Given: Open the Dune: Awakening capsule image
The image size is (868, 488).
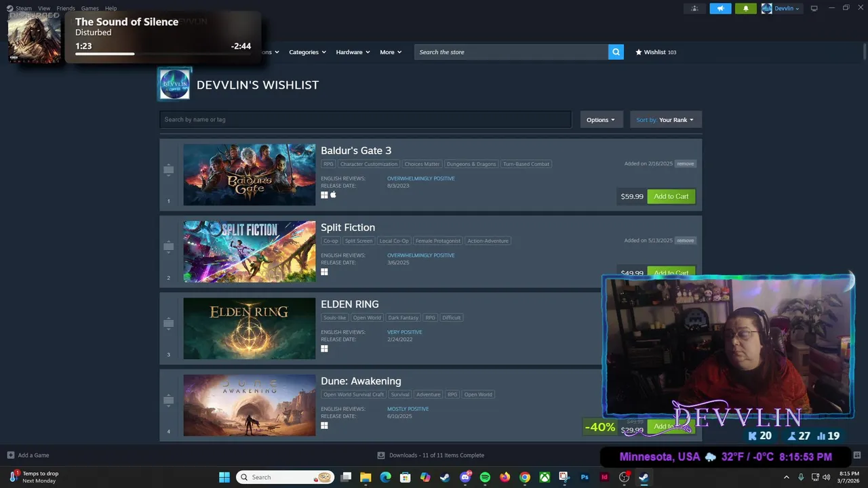Looking at the screenshot, I should (x=250, y=405).
